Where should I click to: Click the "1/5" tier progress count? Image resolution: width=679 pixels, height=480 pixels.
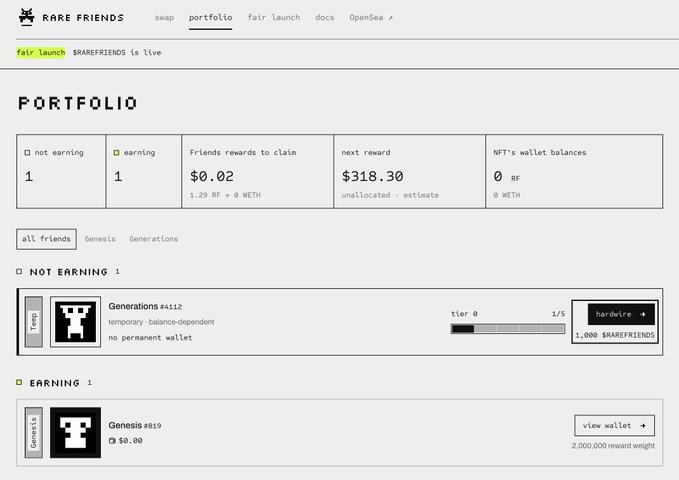[x=558, y=314]
